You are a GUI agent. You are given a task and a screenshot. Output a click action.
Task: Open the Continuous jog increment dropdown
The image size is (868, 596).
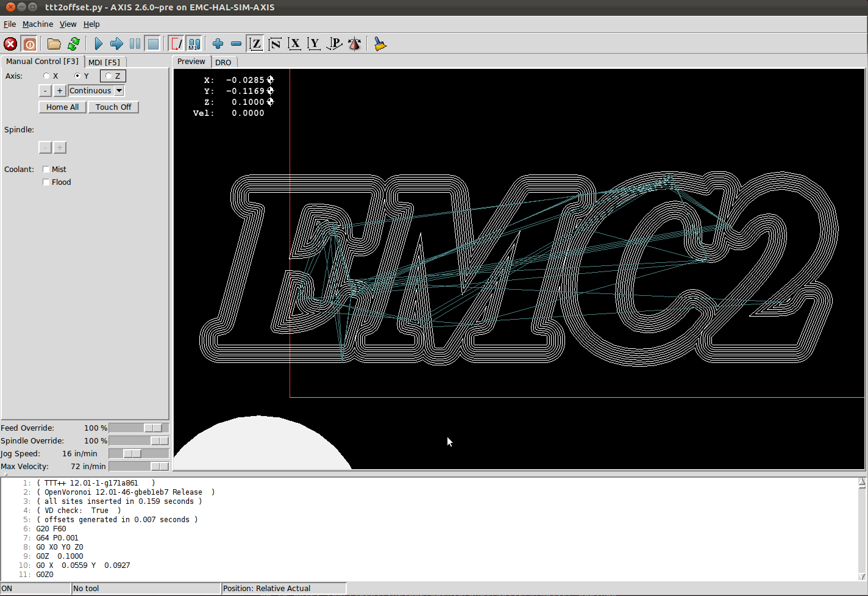point(96,90)
